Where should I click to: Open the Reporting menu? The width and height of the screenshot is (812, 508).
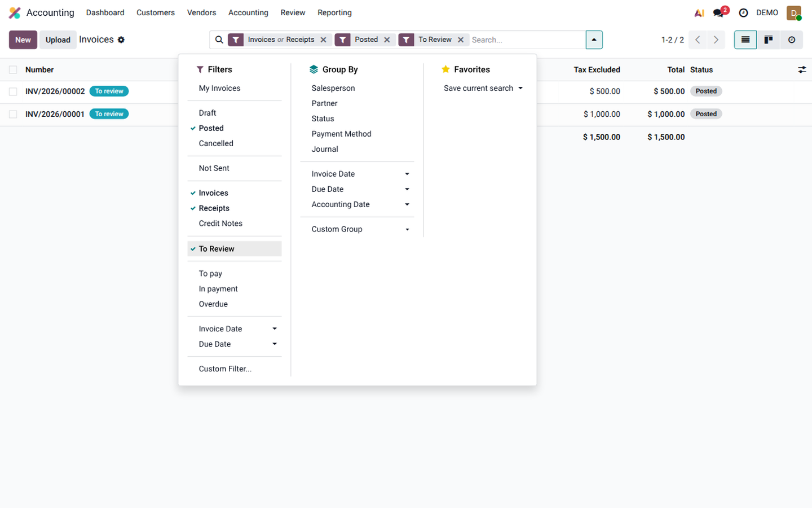click(x=334, y=12)
